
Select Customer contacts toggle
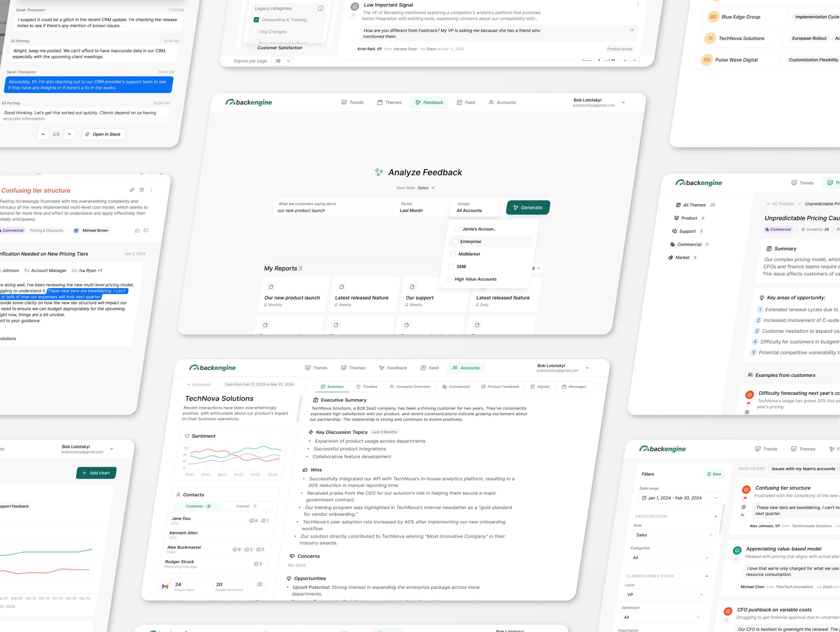coord(198,506)
